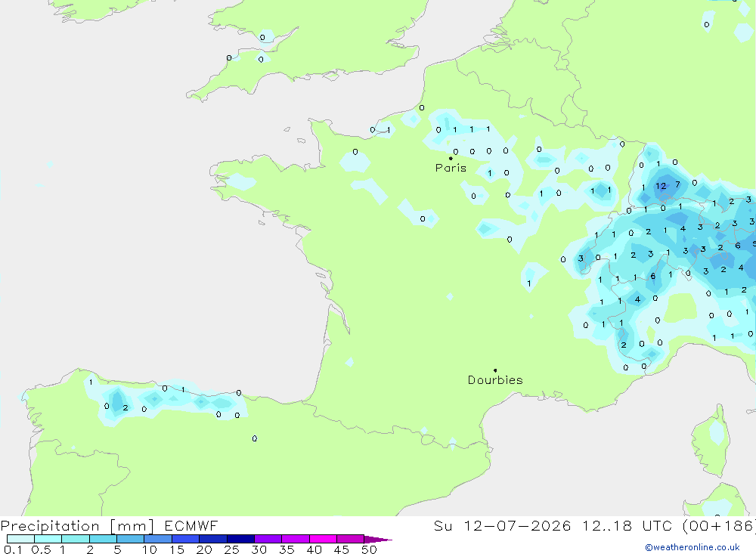The height and width of the screenshot is (554, 756).
Task: Pick the 10–15 mm blue legend swatch
Action: coord(158,539)
